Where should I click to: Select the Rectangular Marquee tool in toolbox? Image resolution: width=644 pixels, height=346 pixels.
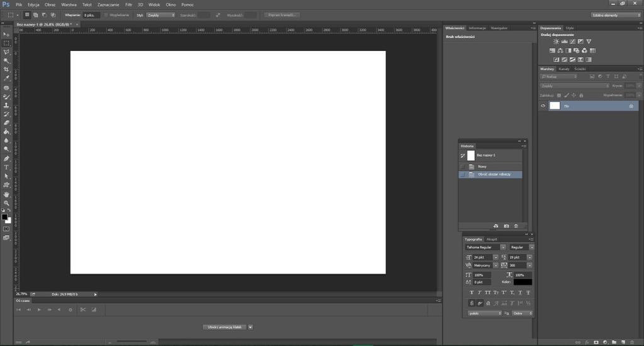(6, 43)
